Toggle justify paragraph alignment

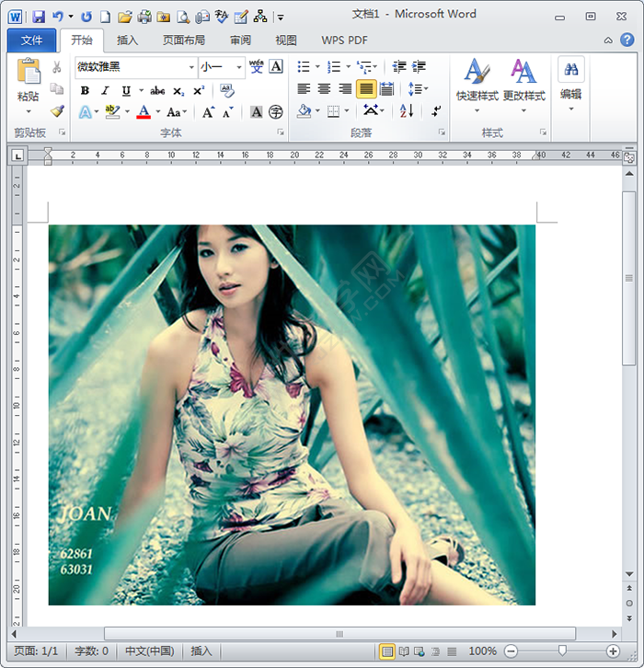click(x=365, y=89)
